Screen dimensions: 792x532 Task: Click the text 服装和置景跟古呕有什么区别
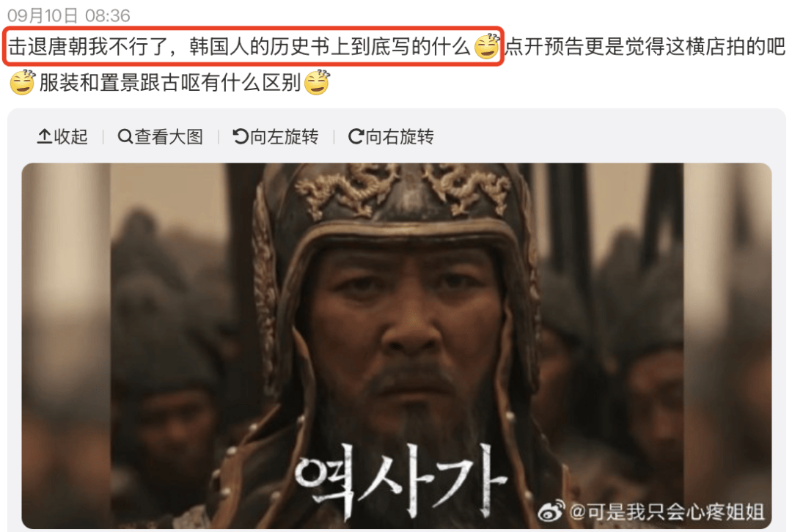coord(170,82)
